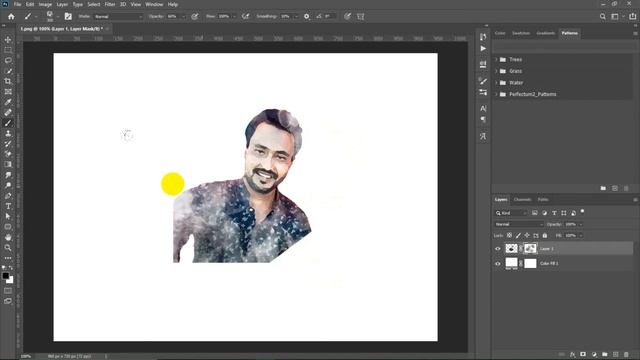This screenshot has width=640, height=360.
Task: Click the Play actions icon in side dock
Action: point(483,49)
